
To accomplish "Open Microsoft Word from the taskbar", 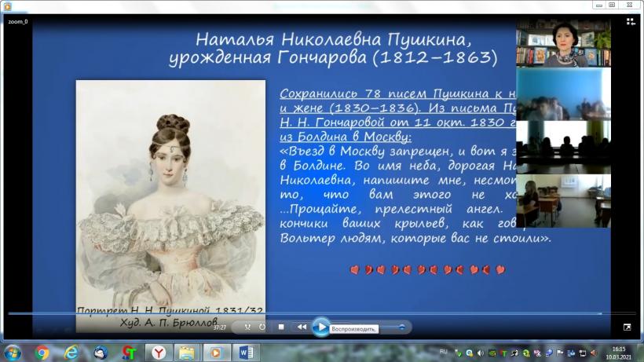I will 246,353.
